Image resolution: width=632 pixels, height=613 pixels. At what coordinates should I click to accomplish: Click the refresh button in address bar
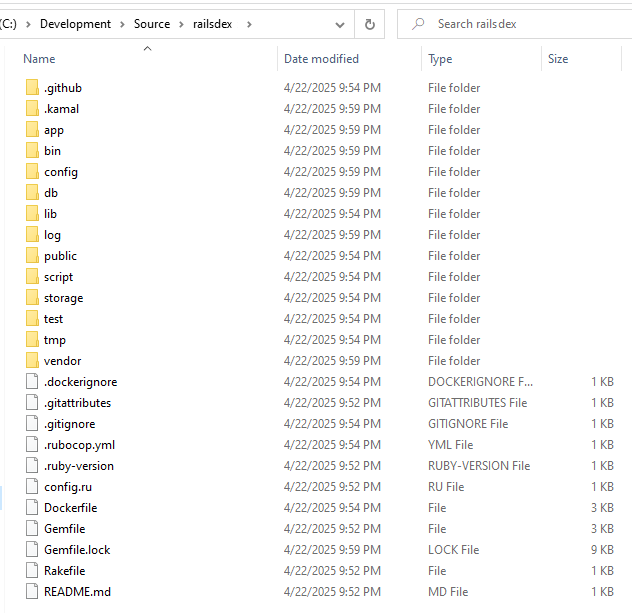click(x=369, y=24)
